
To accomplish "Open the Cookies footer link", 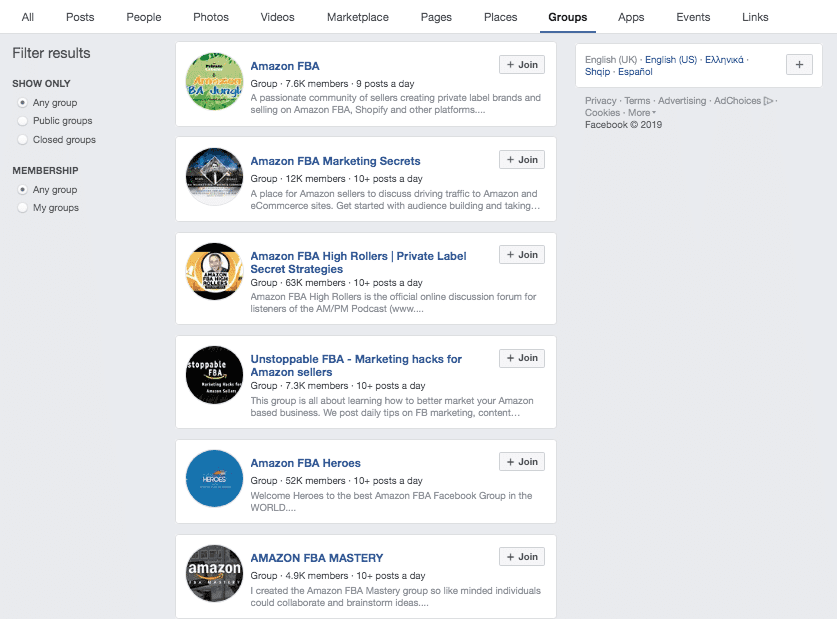I will pos(602,113).
